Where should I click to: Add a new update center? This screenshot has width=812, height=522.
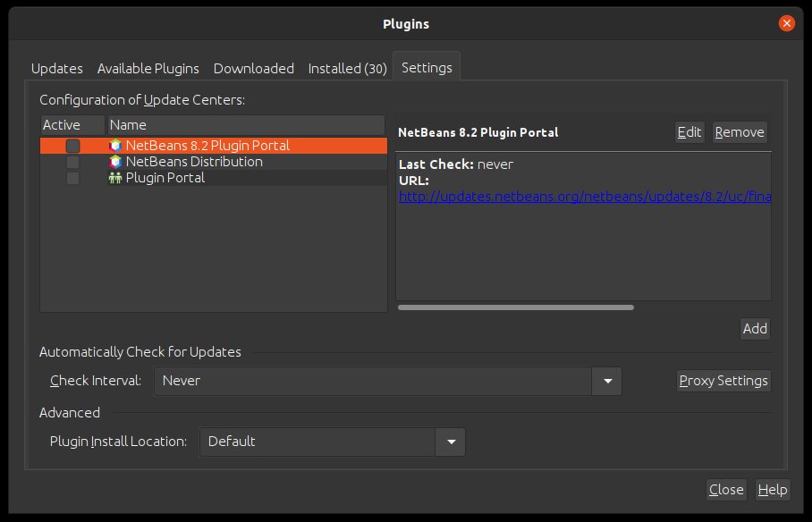tap(755, 329)
